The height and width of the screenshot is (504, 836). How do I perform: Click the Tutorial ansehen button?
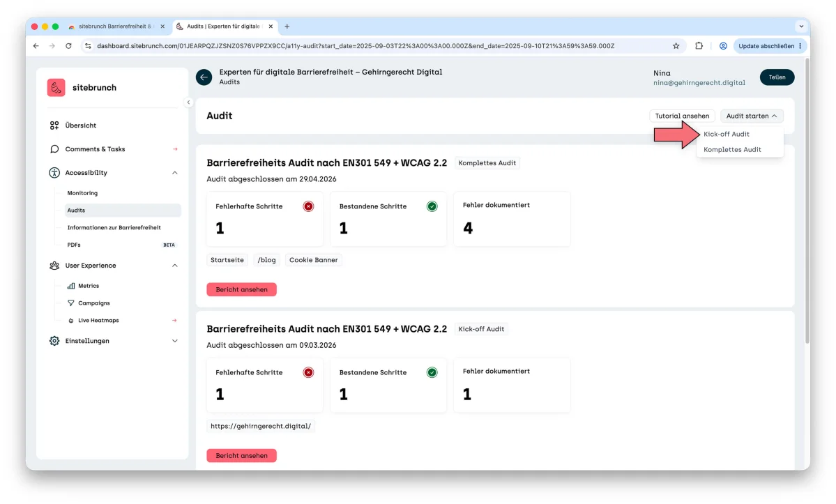[682, 116]
